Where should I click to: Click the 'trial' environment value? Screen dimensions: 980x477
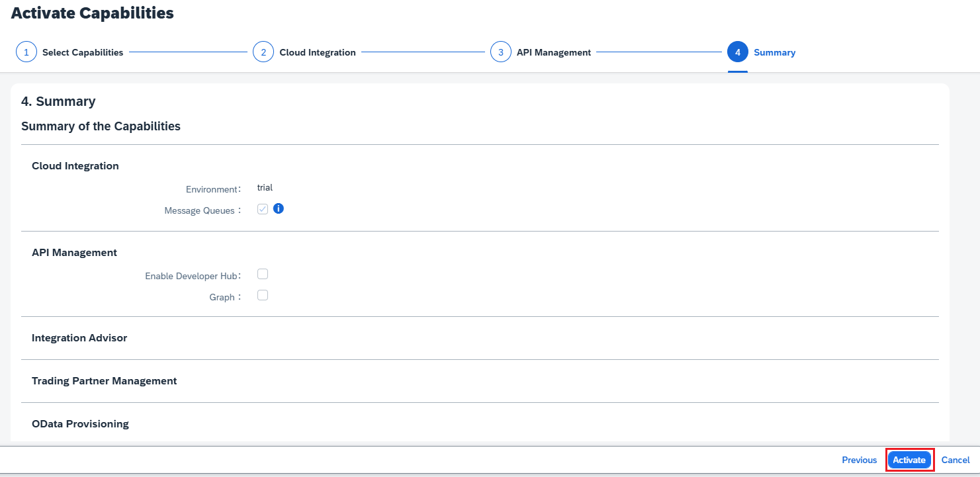pos(265,188)
